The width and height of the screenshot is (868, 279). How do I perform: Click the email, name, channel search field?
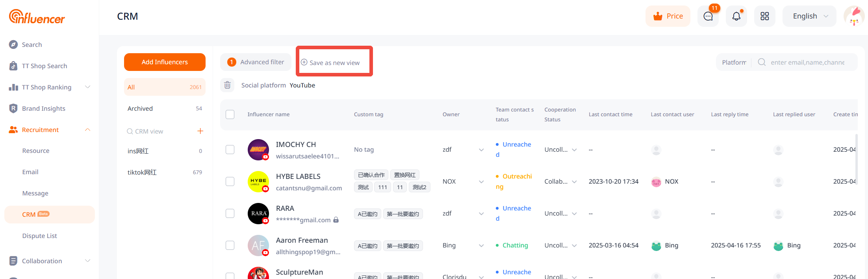(x=807, y=62)
